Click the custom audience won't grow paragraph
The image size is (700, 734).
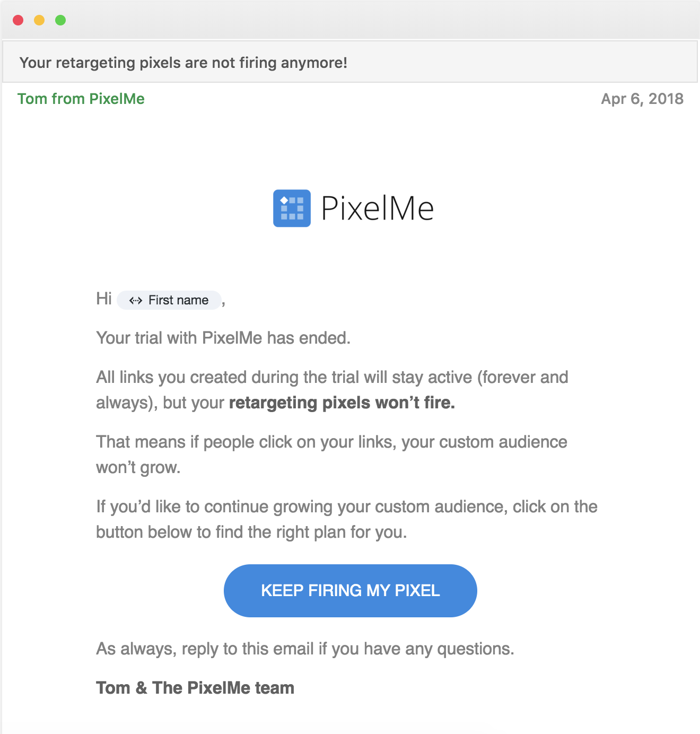[331, 455]
